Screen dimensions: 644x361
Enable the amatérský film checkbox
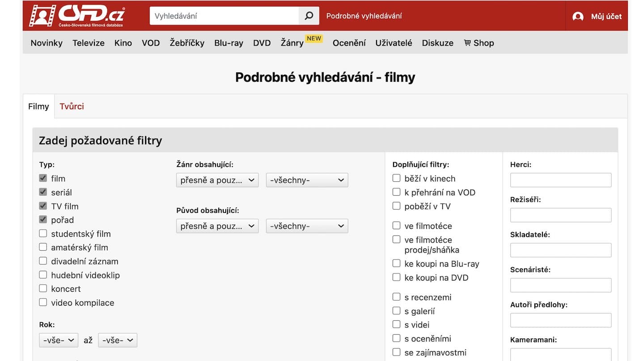pos(43,247)
